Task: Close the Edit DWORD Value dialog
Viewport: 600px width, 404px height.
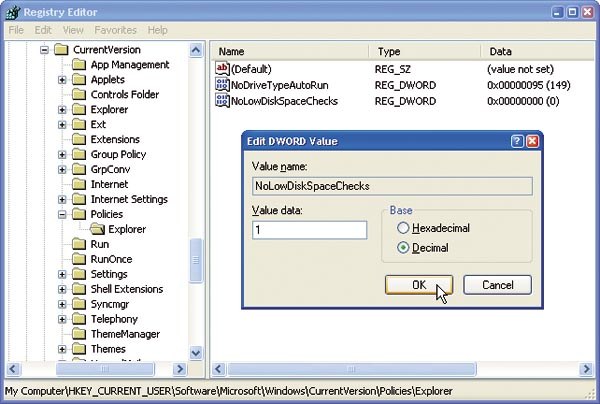Action: 532,141
